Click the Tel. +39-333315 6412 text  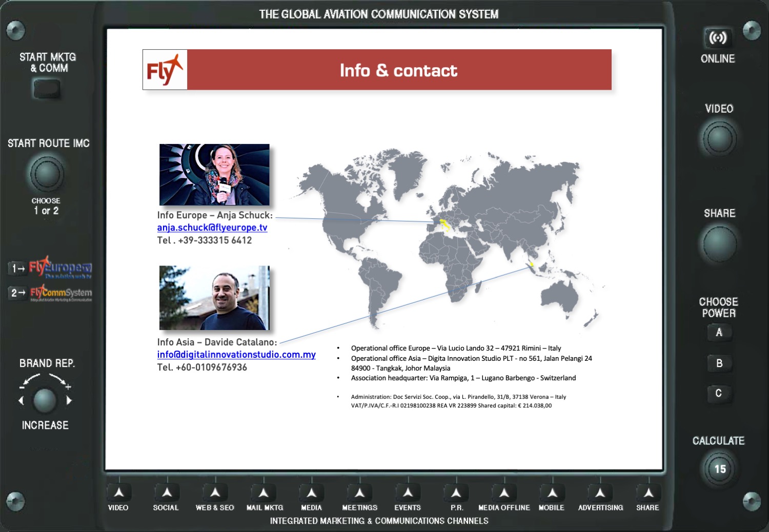tap(205, 240)
